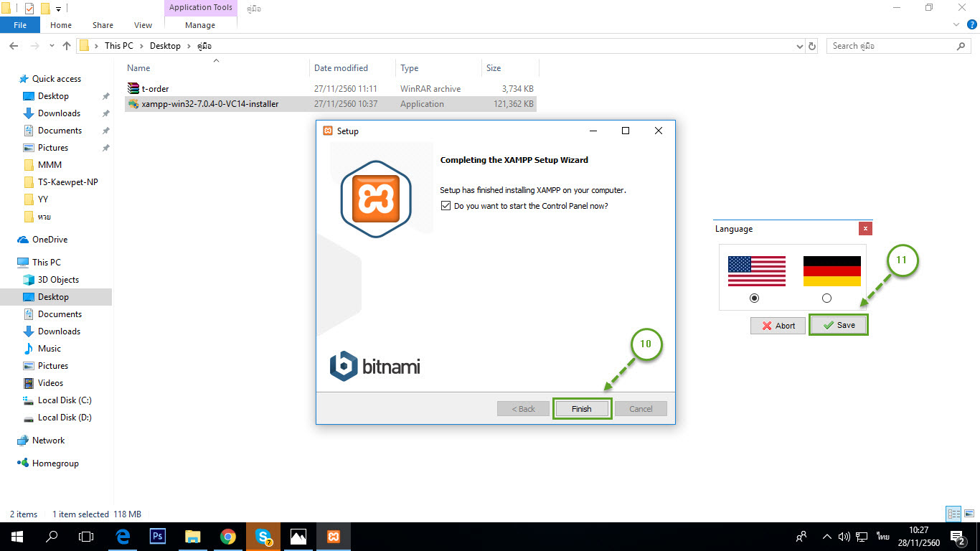
Task: Select the American flag language option
Action: click(x=757, y=272)
